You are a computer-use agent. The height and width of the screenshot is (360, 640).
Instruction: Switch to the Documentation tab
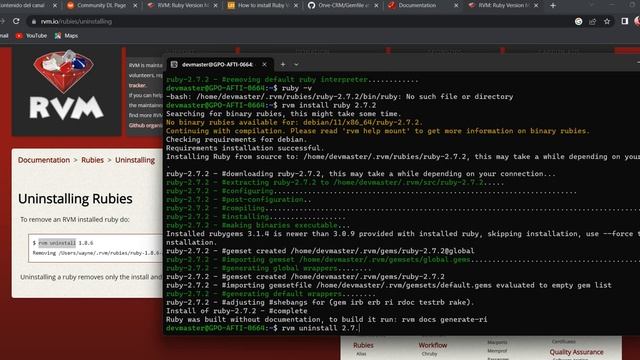(x=417, y=6)
